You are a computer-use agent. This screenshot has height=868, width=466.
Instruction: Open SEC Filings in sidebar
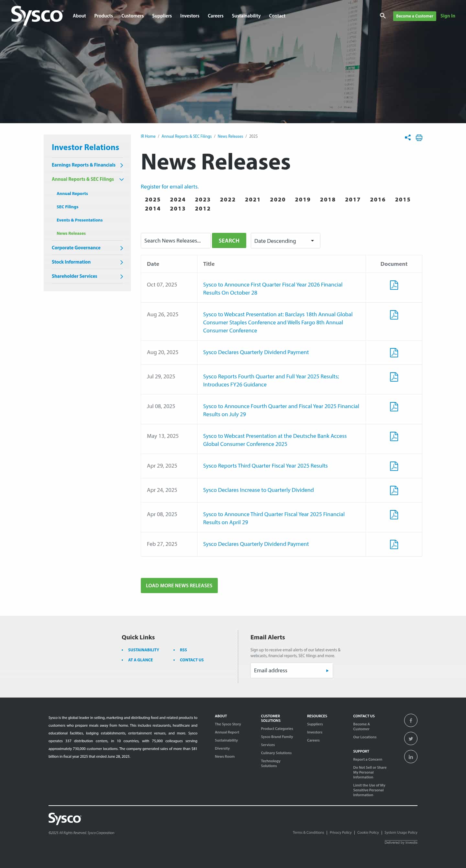[x=67, y=207]
